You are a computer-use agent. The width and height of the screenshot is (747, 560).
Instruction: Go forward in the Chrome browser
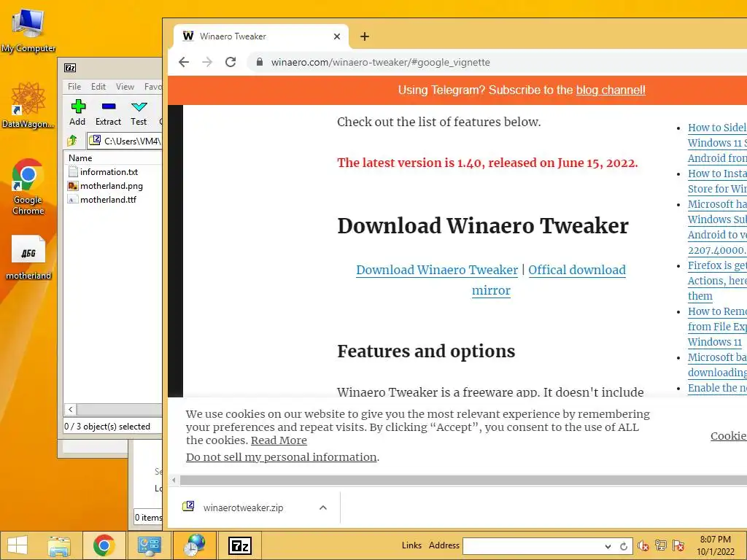click(x=207, y=62)
